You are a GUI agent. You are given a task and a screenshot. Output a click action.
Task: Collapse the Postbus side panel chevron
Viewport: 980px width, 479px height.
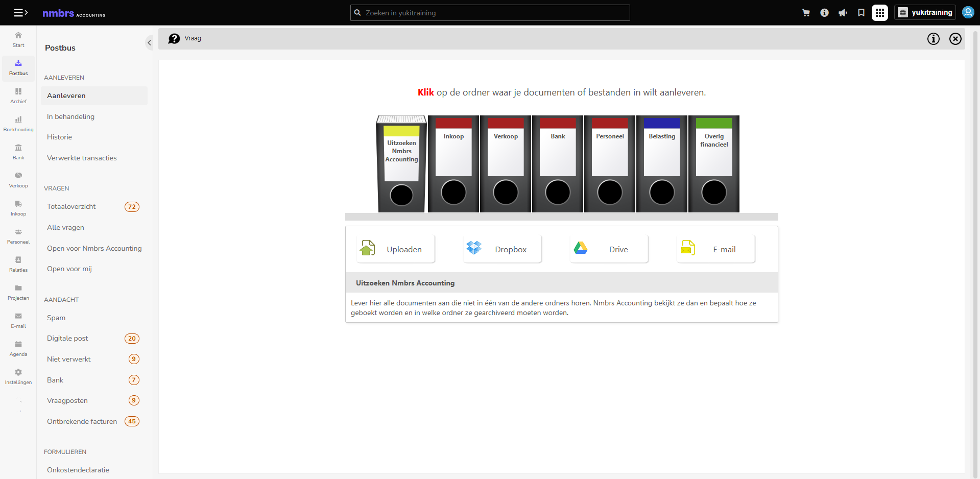click(x=149, y=43)
